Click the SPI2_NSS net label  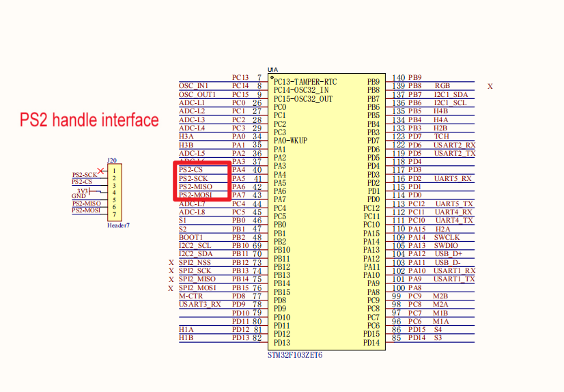[x=195, y=262]
